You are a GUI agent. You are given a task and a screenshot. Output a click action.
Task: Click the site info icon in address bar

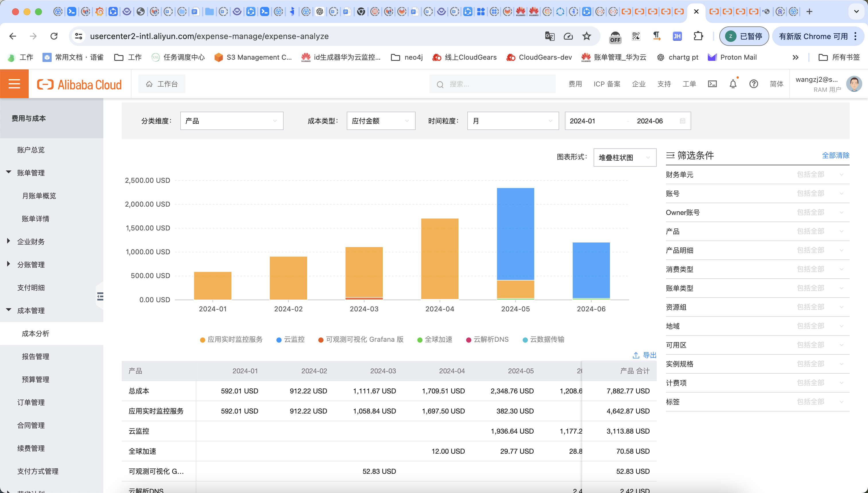tap(79, 36)
